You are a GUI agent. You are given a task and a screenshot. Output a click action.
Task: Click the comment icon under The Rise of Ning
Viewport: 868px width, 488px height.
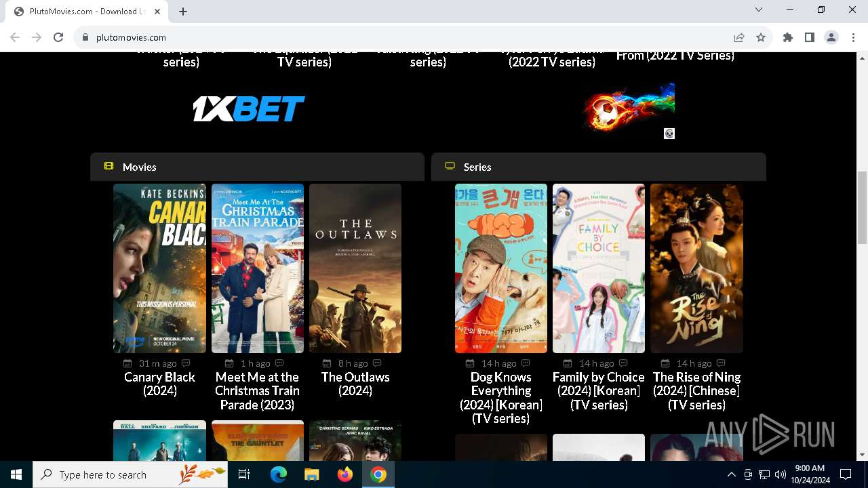721,363
